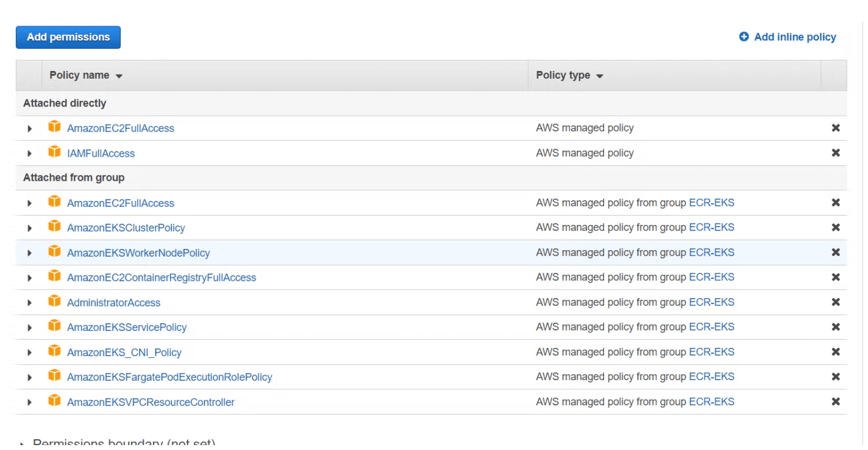Click the Add permissions button

click(68, 37)
